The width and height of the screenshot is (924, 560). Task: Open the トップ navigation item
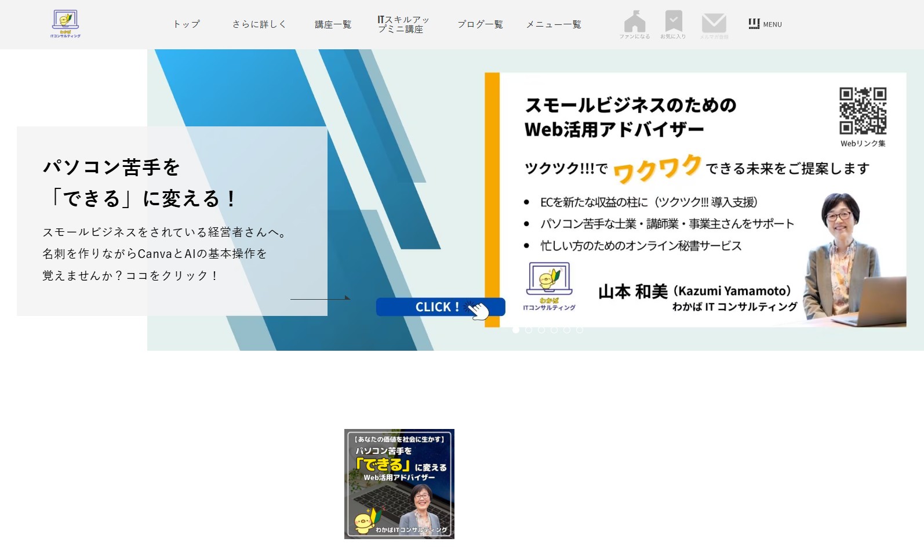[x=187, y=24]
